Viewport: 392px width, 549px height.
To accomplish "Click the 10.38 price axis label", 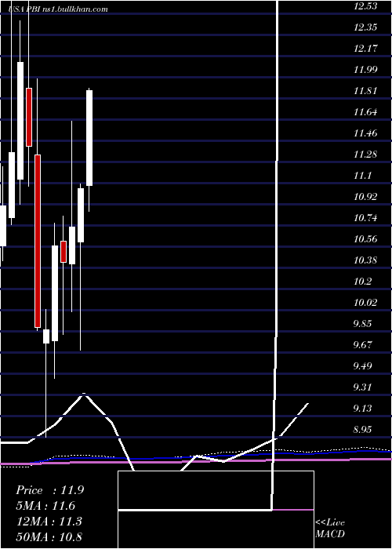I will click(365, 260).
